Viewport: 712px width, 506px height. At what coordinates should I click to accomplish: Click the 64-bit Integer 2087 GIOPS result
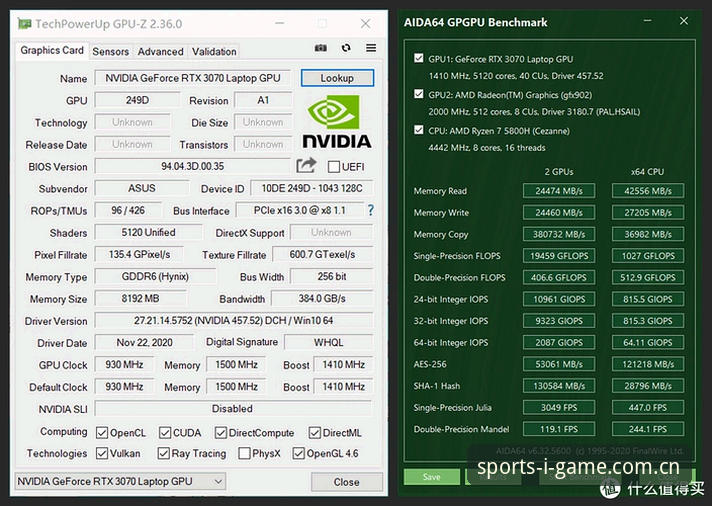coord(559,342)
